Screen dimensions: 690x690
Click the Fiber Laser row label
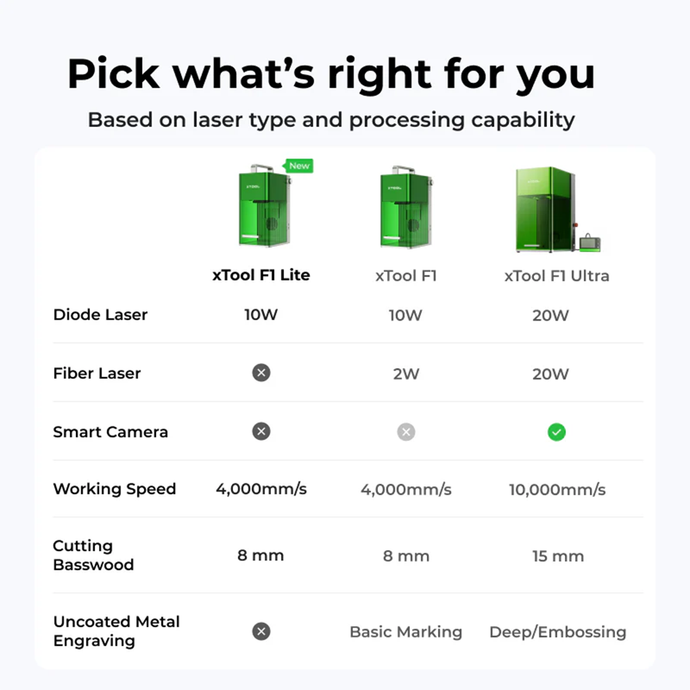coord(97,373)
